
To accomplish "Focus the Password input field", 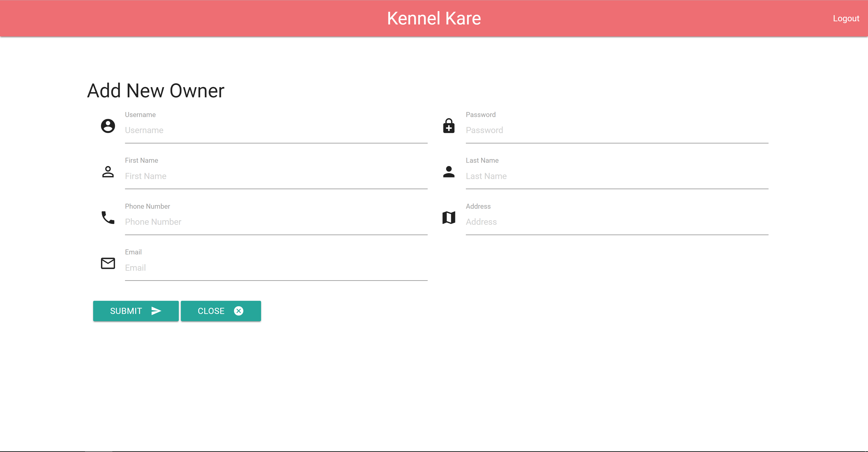I will click(617, 131).
